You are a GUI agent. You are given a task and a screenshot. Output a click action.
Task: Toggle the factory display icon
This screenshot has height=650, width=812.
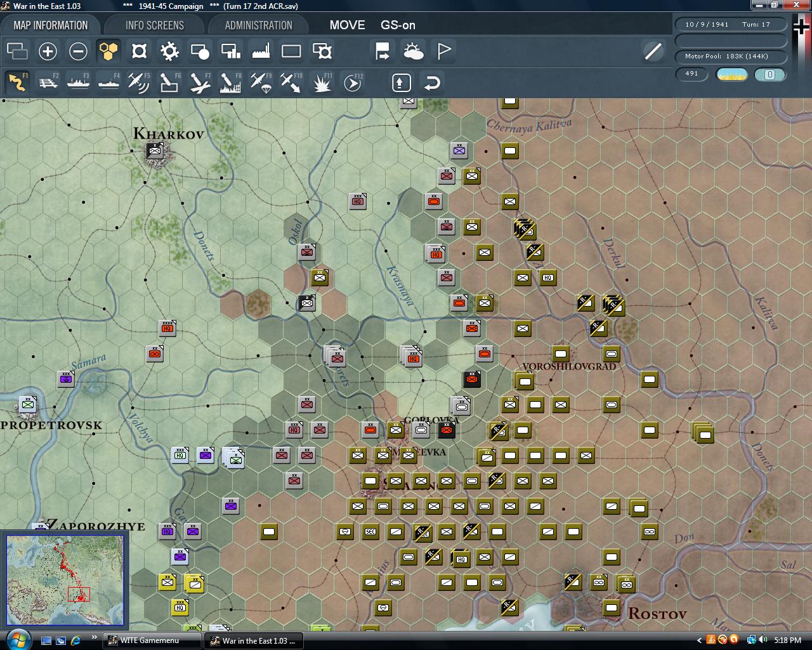[x=261, y=51]
